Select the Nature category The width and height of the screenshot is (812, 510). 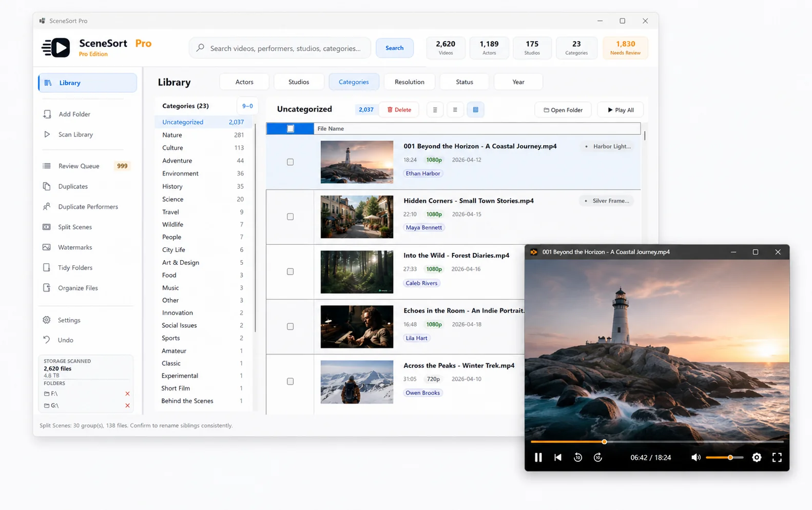click(x=203, y=135)
